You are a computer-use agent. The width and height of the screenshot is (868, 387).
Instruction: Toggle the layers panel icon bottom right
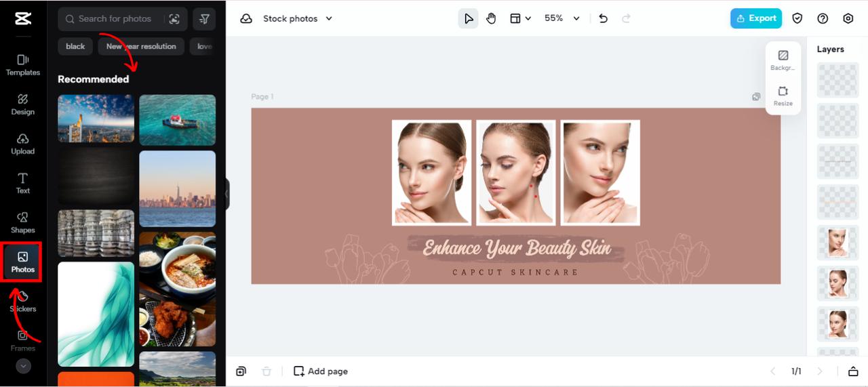coord(853,371)
